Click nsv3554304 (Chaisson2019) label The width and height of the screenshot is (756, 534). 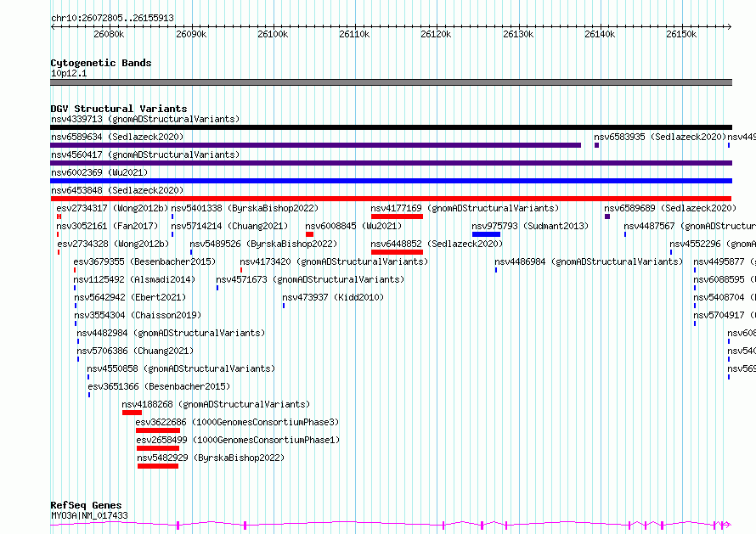coord(138,315)
